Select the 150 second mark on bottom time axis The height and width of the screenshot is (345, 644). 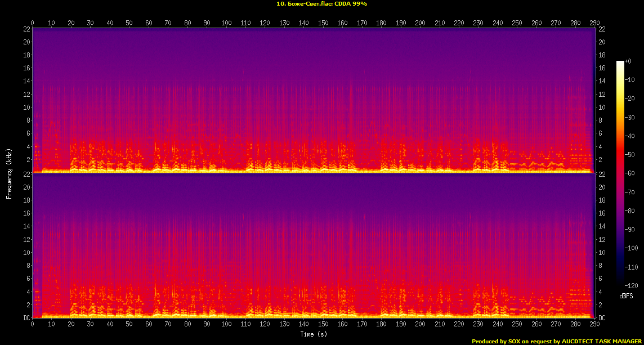[323, 324]
